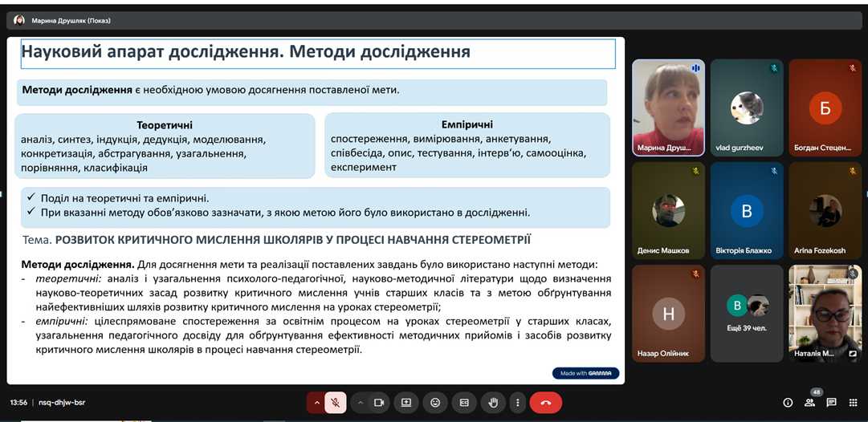Open the more options three-dot menu
The image size is (868, 422).
point(518,402)
